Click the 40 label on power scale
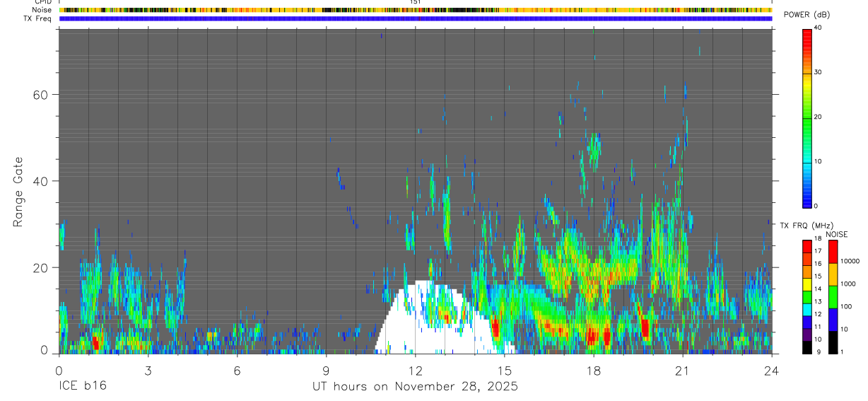 pos(819,28)
